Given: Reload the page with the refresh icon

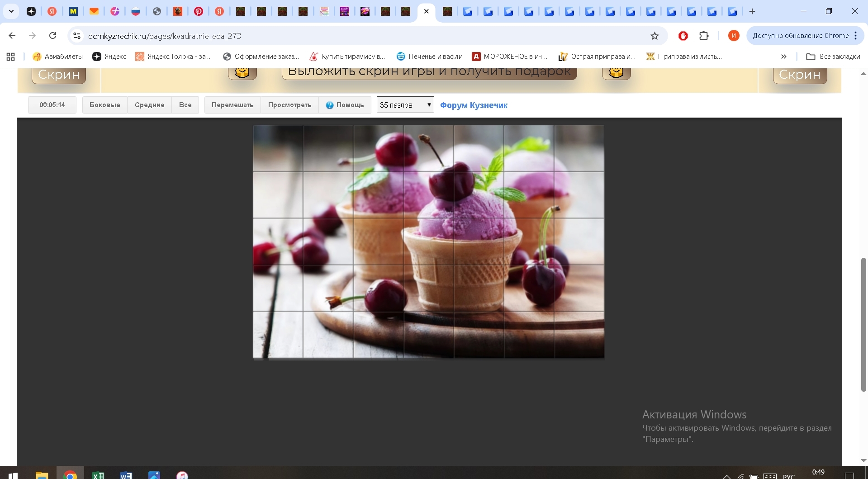Looking at the screenshot, I should click(53, 36).
